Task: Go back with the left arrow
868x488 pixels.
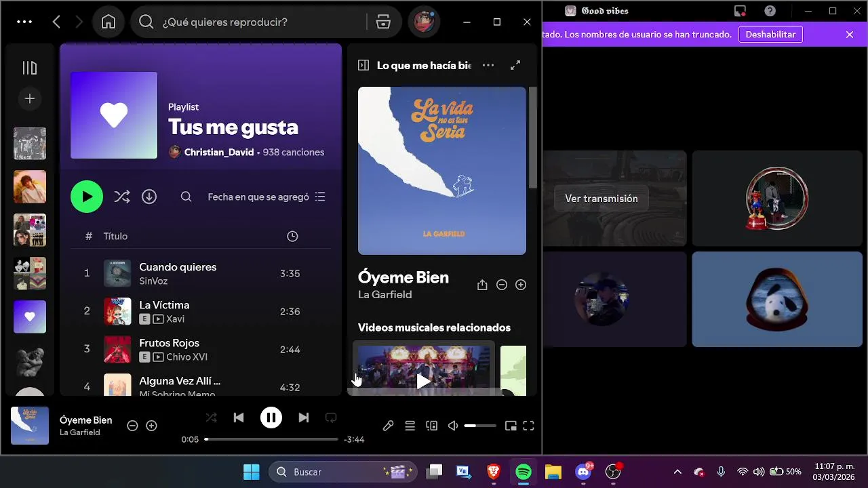Action: [56, 22]
